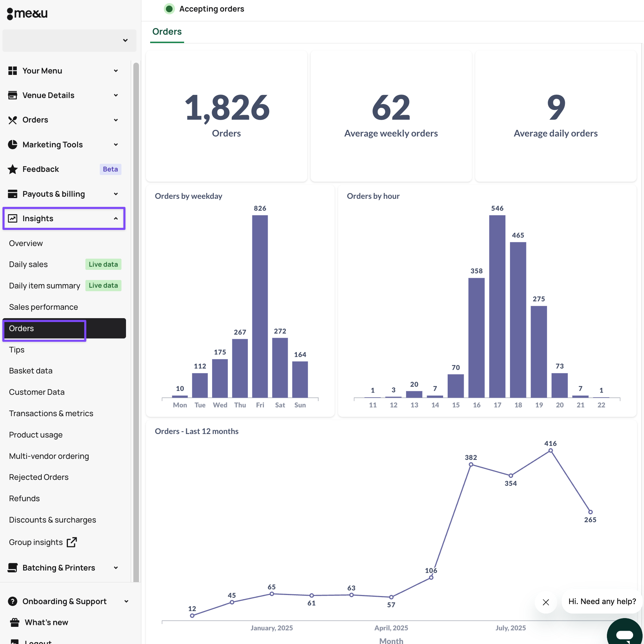644x644 pixels.
Task: Expand Batching & Printers chevron
Action: pos(116,568)
